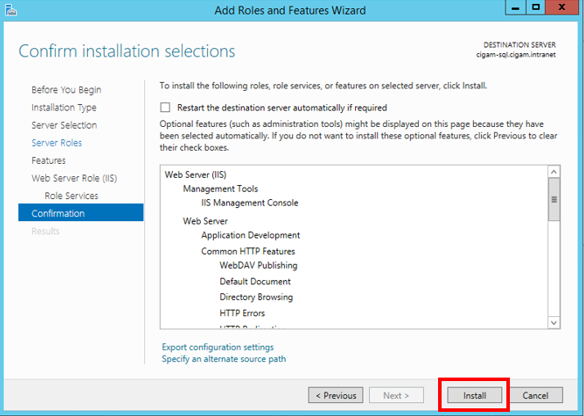Go to Before You Begin step

[66, 90]
